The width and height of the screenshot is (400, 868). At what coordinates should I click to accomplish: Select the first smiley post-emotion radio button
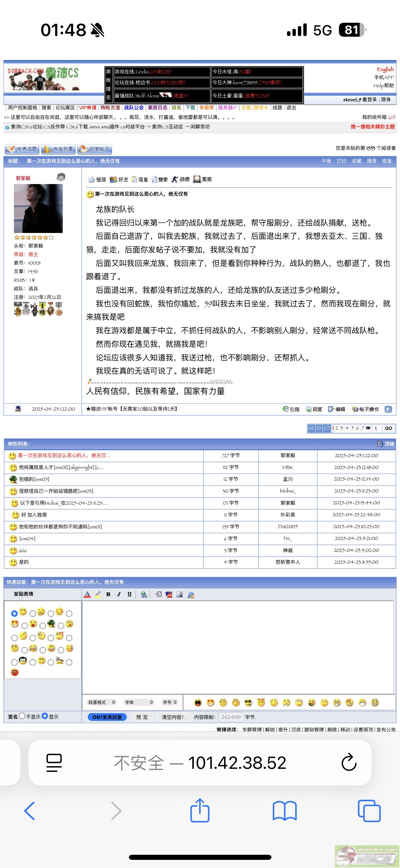(x=14, y=613)
